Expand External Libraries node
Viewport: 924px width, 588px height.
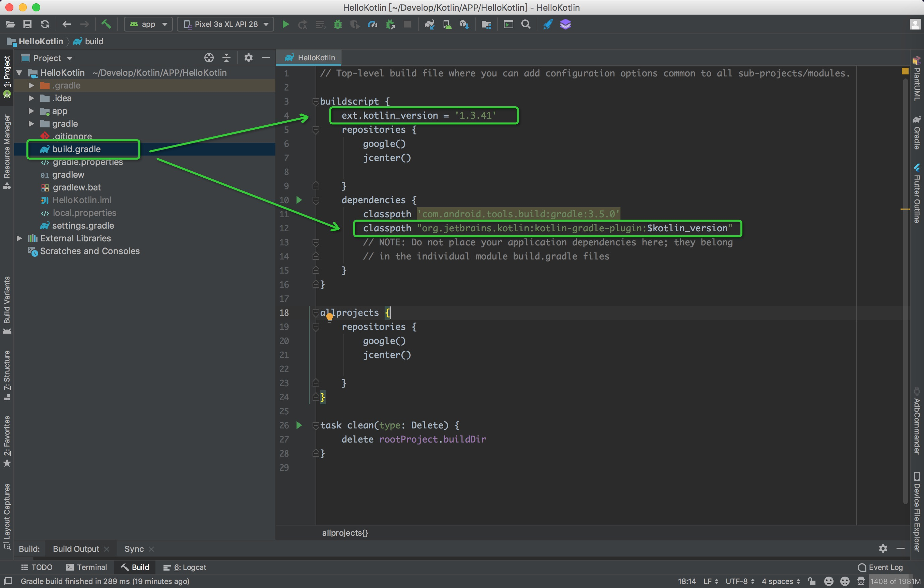coord(19,238)
